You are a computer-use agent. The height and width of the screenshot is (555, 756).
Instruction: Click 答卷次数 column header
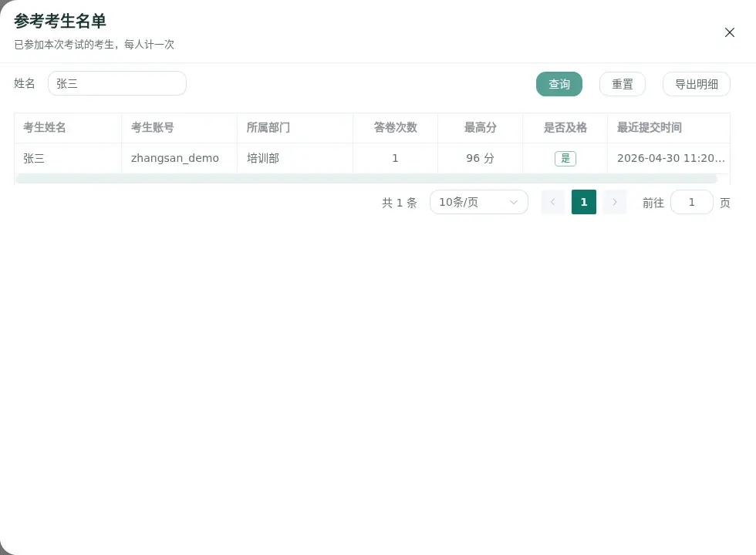click(395, 128)
